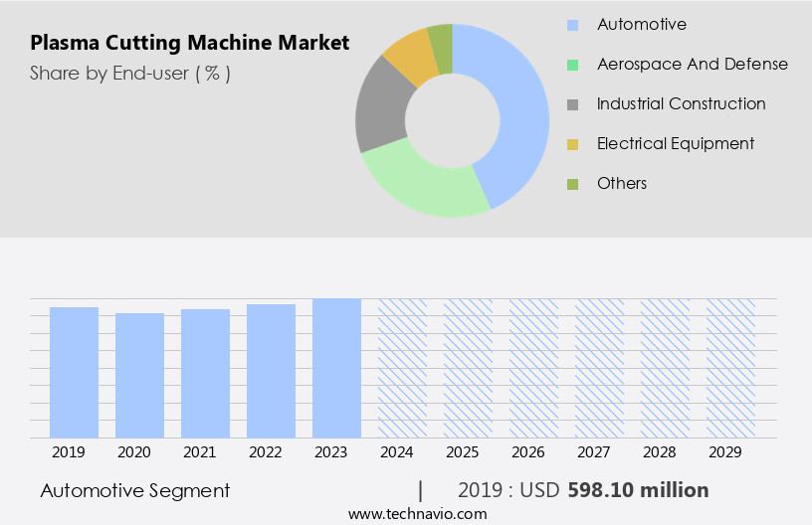This screenshot has width=812, height=525.
Task: Click the Aerospace And Defense legend swatch
Action: [572, 65]
